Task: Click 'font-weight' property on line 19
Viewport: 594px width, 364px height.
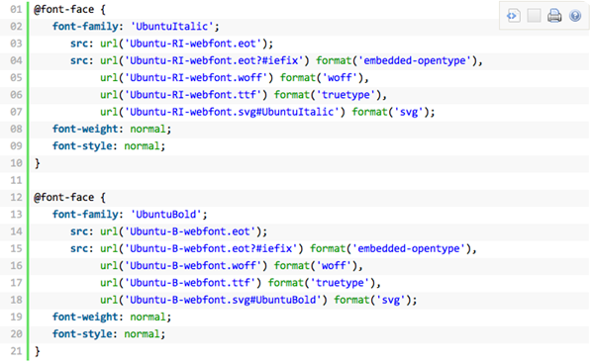Action: 85,318
